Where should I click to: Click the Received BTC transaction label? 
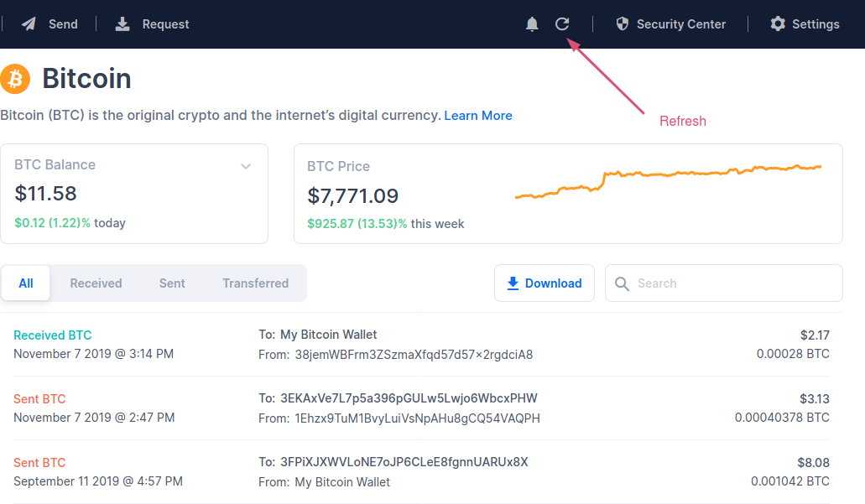pyautogui.click(x=52, y=335)
